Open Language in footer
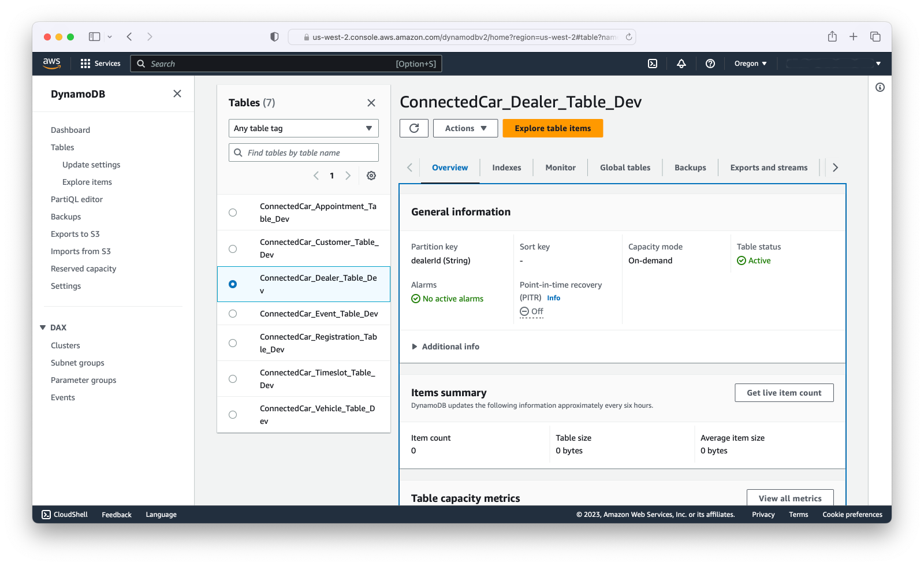The height and width of the screenshot is (566, 924). click(161, 515)
